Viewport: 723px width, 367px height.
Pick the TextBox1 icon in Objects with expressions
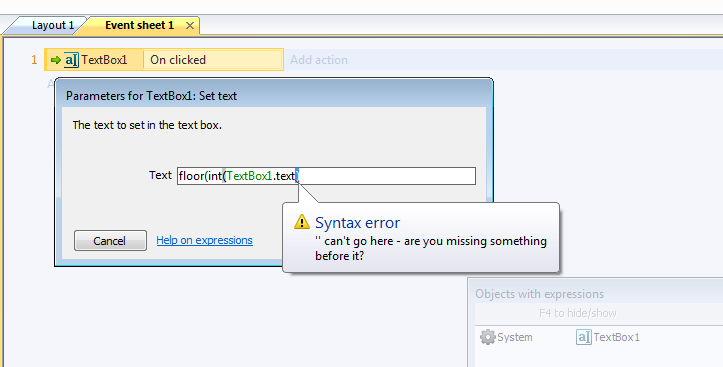click(583, 337)
